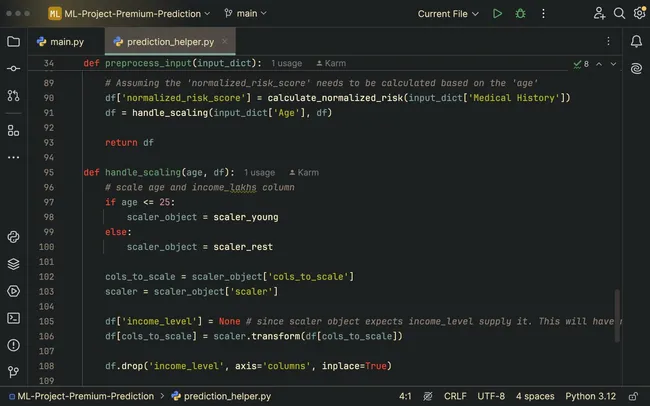The width and height of the screenshot is (650, 406).
Task: Click the 8 warnings inspection indicator
Action: point(581,64)
